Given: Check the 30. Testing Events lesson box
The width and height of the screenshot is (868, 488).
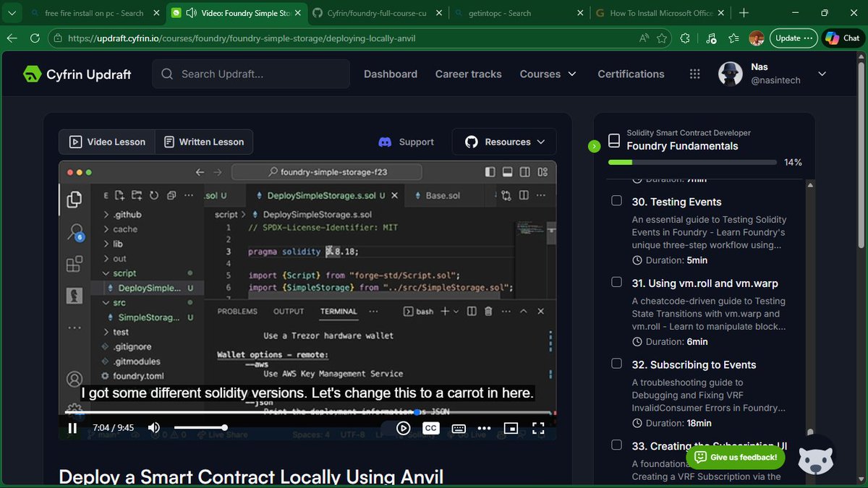Looking at the screenshot, I should pyautogui.click(x=616, y=201).
